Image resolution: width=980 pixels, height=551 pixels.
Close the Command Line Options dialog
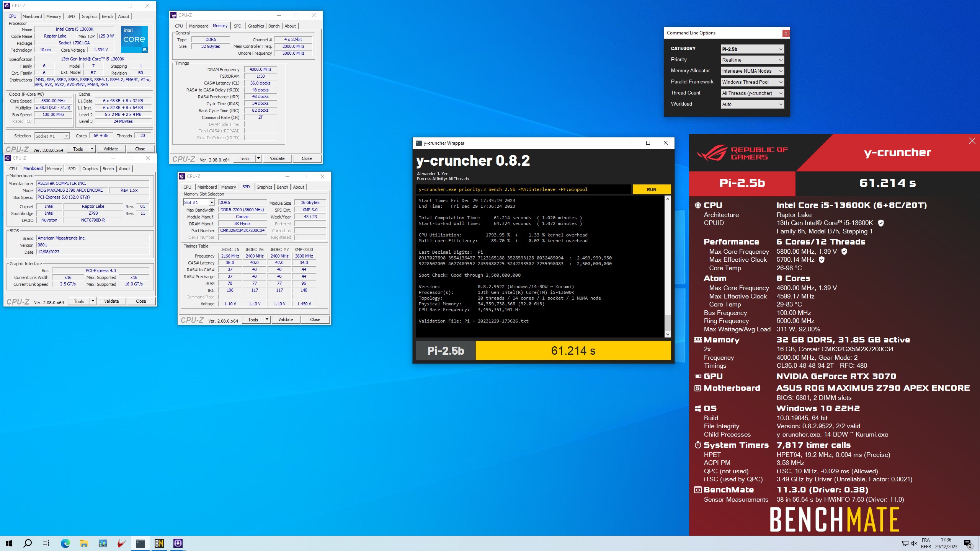(786, 33)
